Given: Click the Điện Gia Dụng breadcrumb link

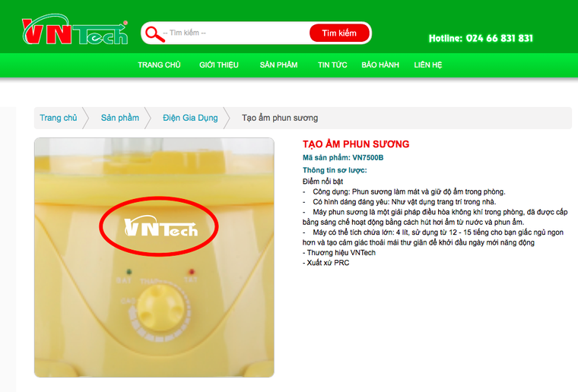Looking at the screenshot, I should pos(190,118).
